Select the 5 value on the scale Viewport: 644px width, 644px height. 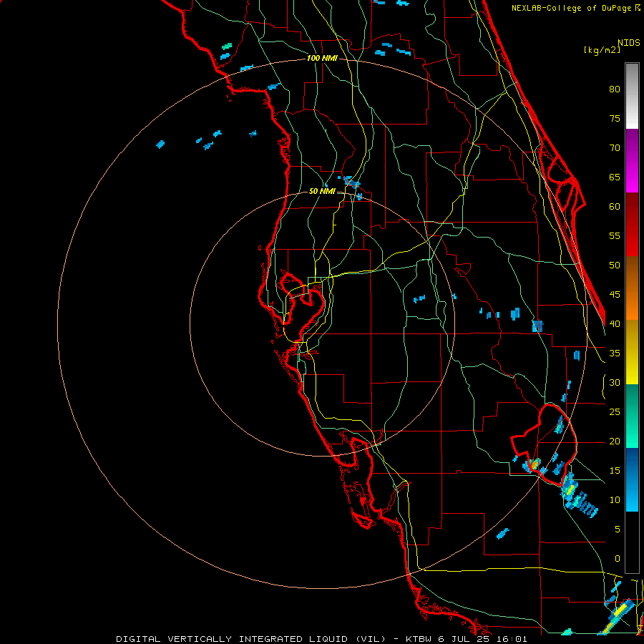[618, 529]
